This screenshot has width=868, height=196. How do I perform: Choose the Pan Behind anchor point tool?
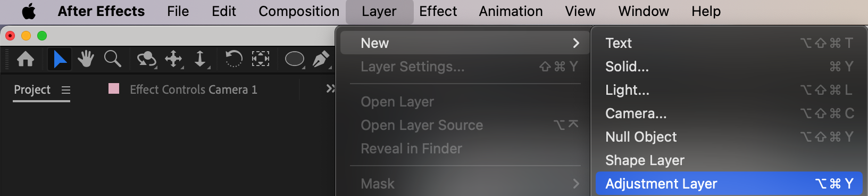[260, 59]
